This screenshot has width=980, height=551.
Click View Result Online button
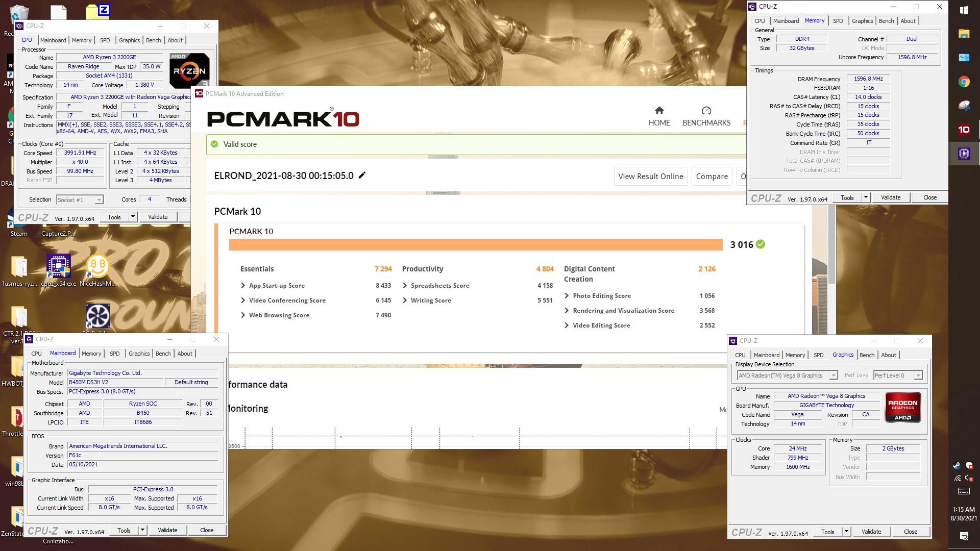650,177
